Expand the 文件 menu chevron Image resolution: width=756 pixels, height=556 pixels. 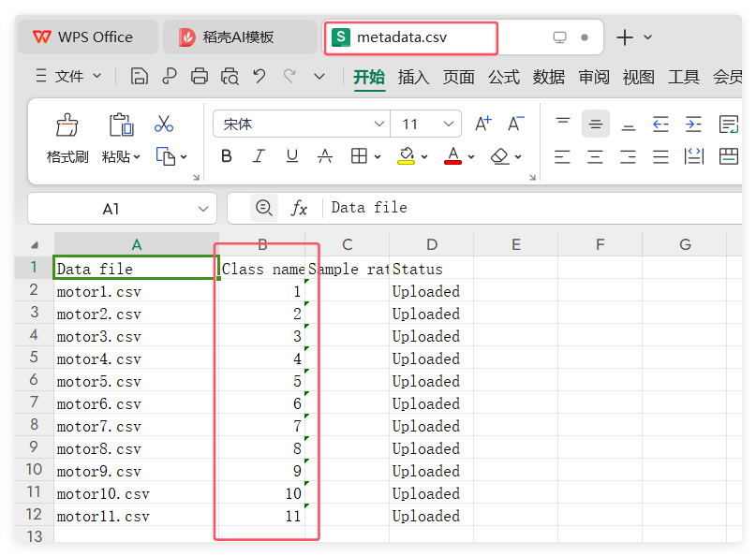[x=96, y=76]
